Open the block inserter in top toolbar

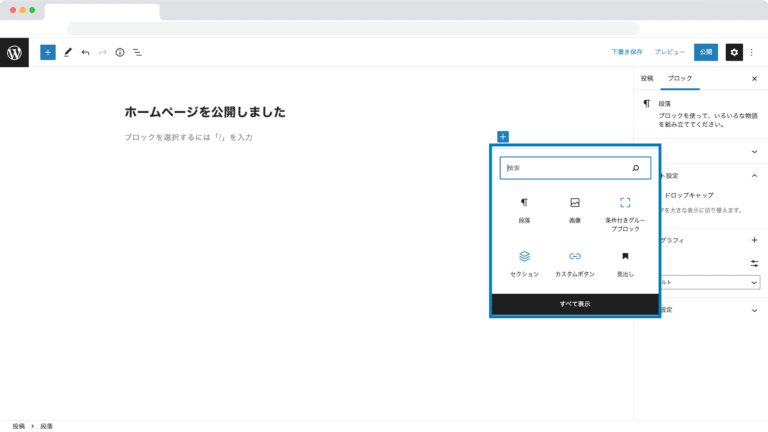click(47, 52)
